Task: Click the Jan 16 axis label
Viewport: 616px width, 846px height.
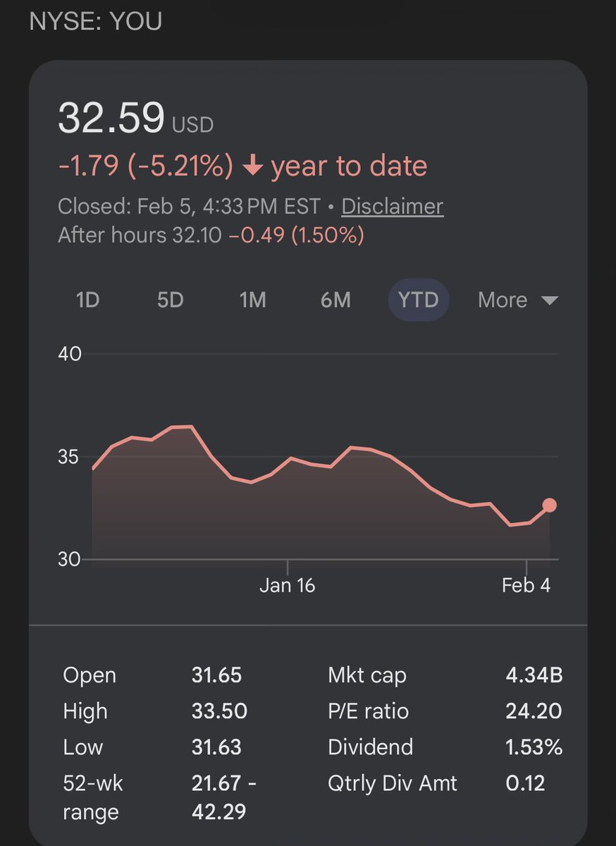Action: coord(288,585)
